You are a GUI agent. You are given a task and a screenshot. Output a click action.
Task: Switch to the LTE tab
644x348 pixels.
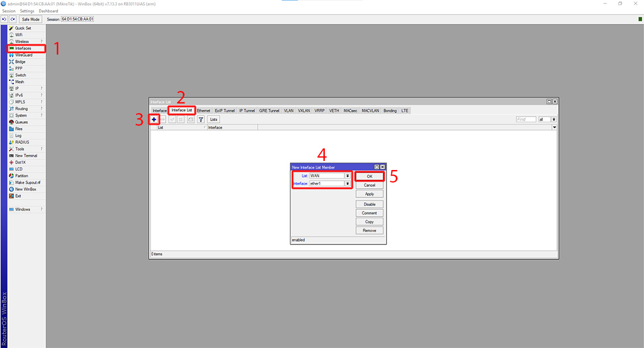404,111
